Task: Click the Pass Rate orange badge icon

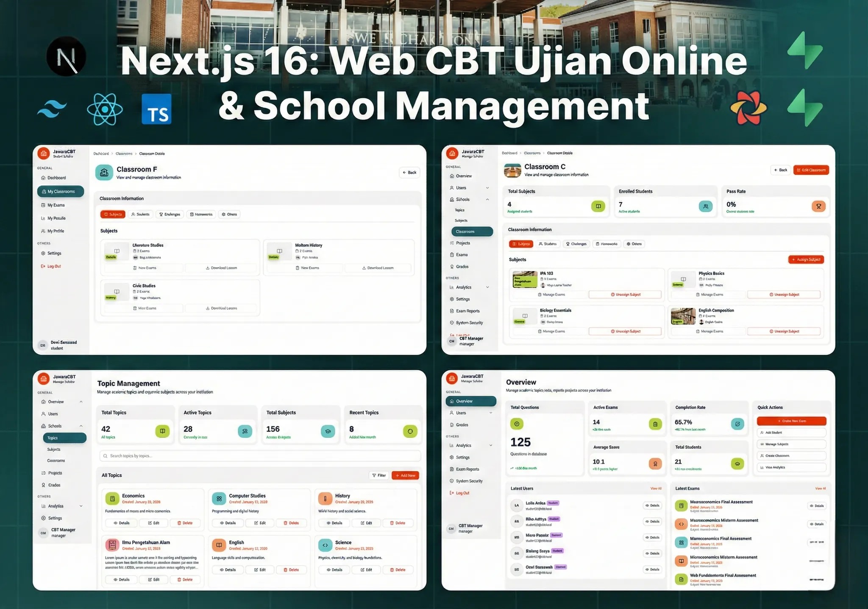Action: tap(818, 207)
